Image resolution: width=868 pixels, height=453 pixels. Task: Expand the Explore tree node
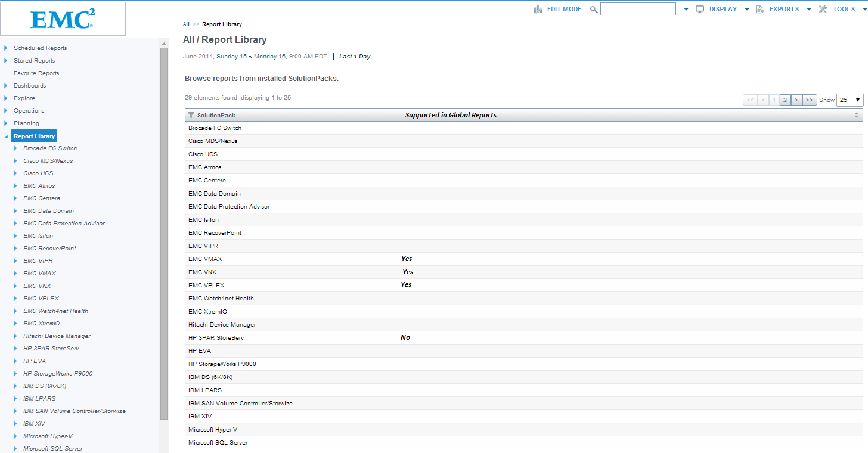coord(6,98)
